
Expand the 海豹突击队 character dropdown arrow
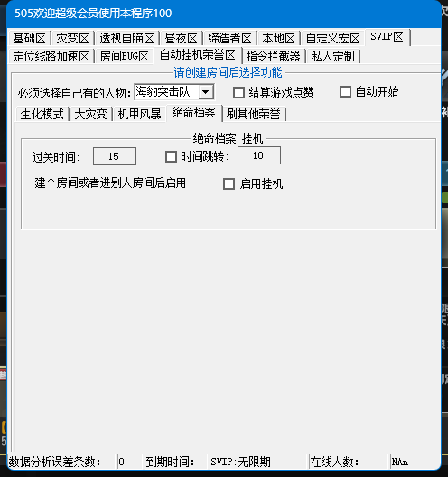point(206,92)
